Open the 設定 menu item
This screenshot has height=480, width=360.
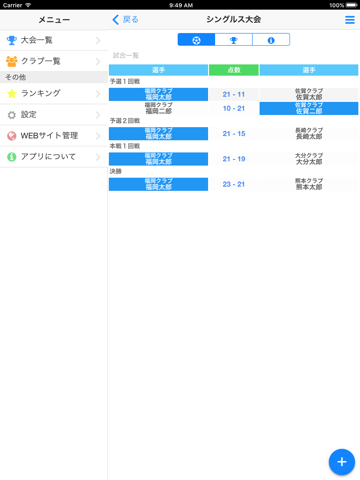[54, 115]
